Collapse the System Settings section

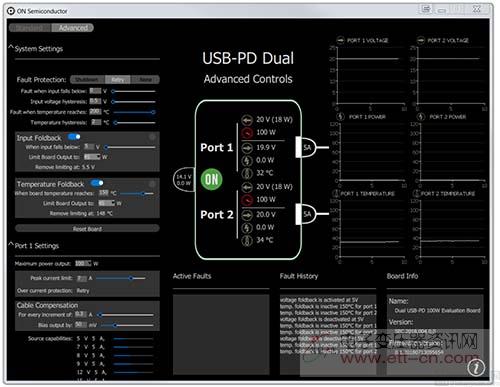(x=11, y=47)
